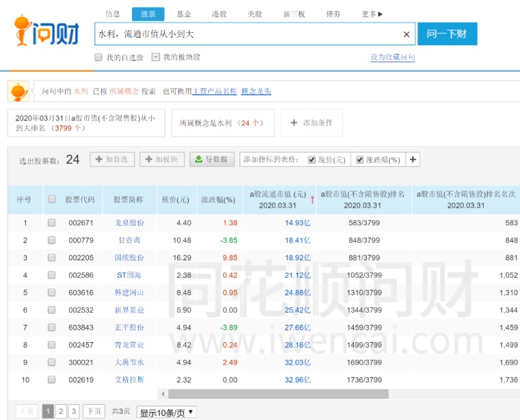The width and height of the screenshot is (520, 420).
Task: Open stock 青龙管业
Action: click(129, 345)
